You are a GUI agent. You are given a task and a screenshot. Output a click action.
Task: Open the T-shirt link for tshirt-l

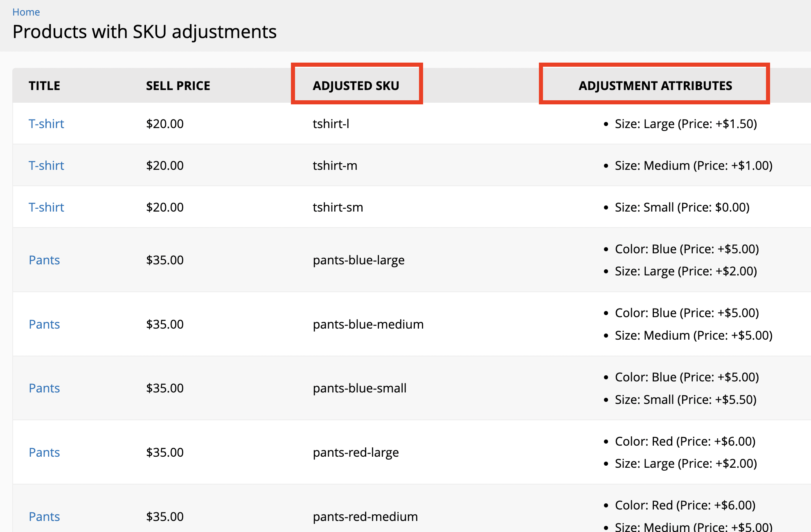pos(46,124)
